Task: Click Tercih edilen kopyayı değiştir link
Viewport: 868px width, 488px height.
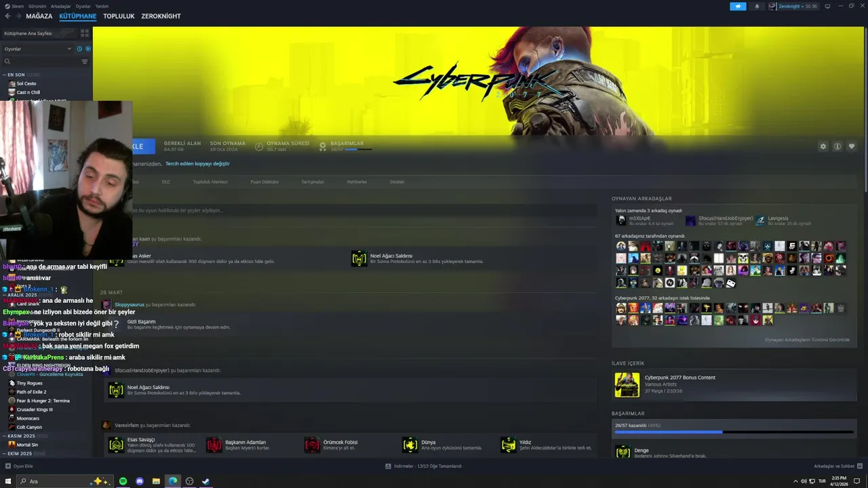Action: point(197,164)
